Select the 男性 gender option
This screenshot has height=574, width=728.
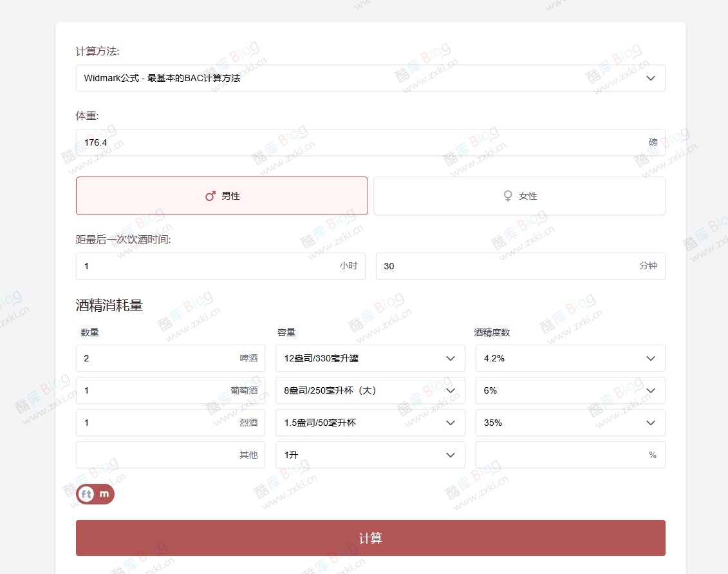(x=221, y=195)
